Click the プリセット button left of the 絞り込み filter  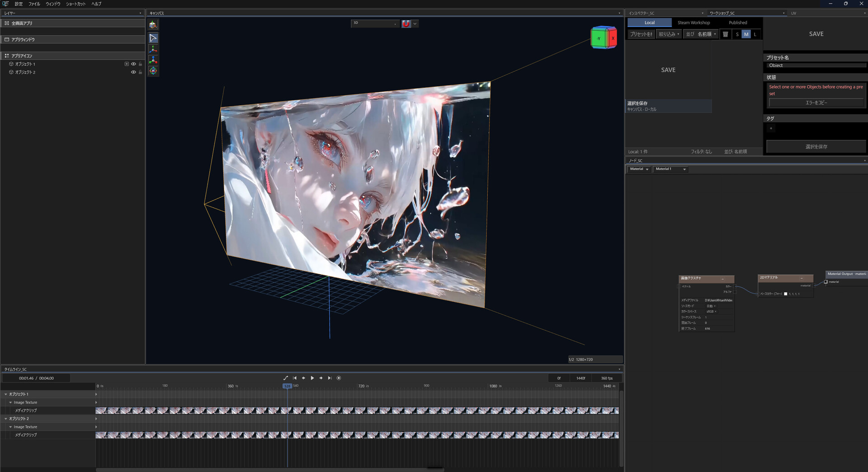click(641, 34)
